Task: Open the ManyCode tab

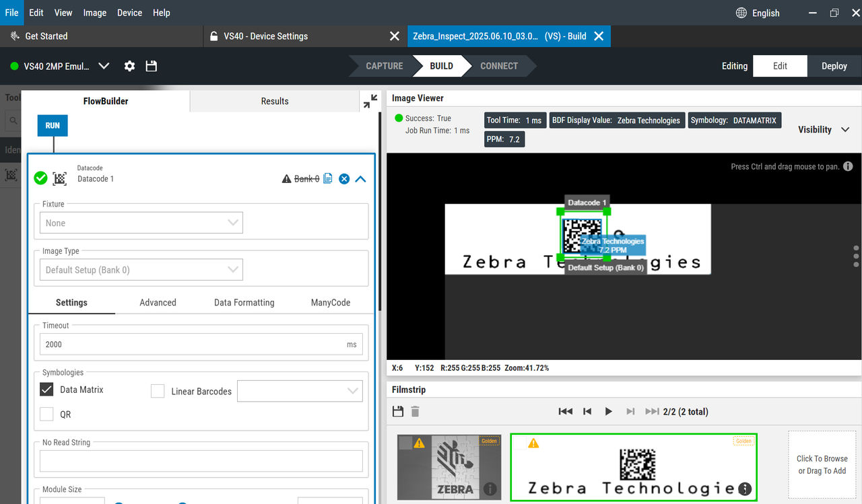Action: coord(331,303)
